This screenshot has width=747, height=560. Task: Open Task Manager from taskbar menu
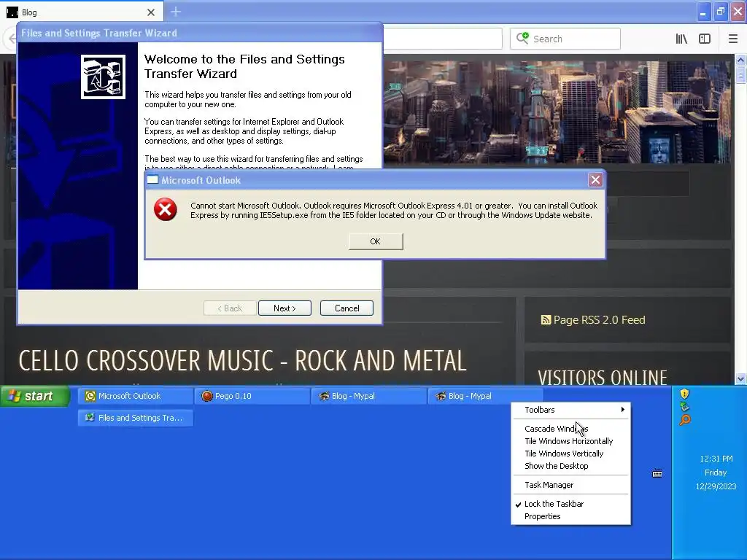pos(570,485)
